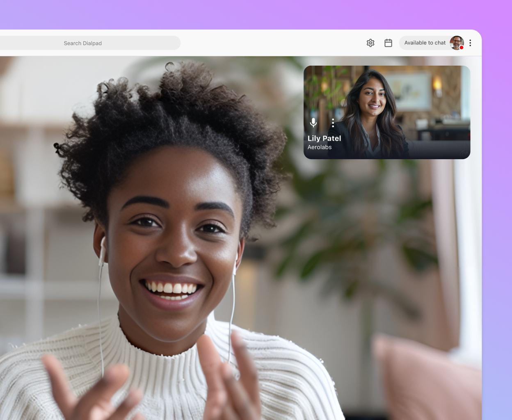Screen dimensions: 512x420
Task: Click the user profile avatar
Action: tap(457, 43)
